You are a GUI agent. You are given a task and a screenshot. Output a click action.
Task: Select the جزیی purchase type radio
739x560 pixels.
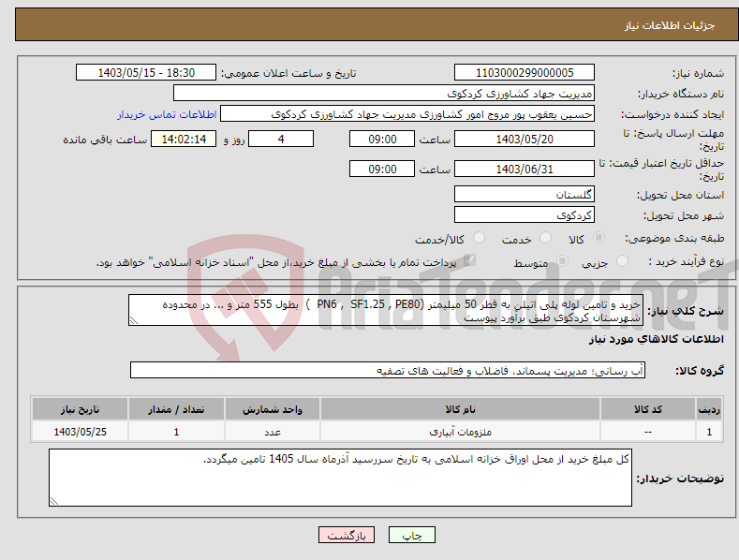622,260
